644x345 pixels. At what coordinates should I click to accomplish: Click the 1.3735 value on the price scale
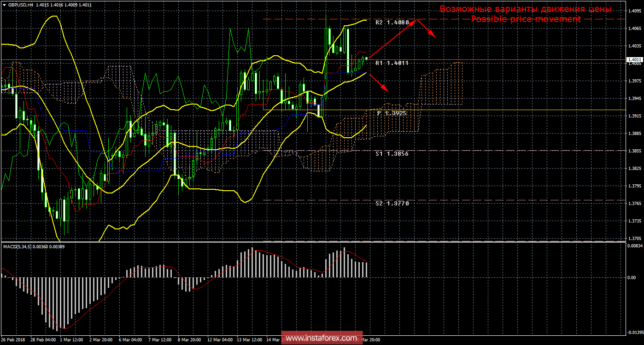point(634,221)
